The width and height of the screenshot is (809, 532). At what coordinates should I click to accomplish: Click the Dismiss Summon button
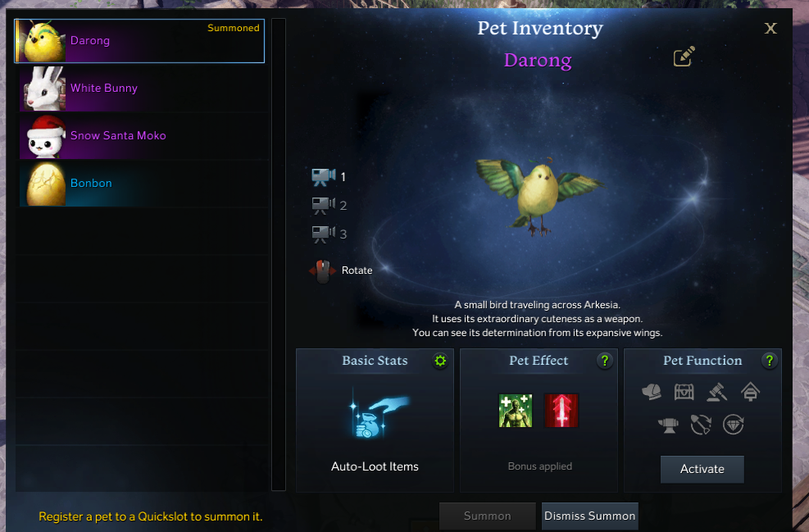[589, 516]
